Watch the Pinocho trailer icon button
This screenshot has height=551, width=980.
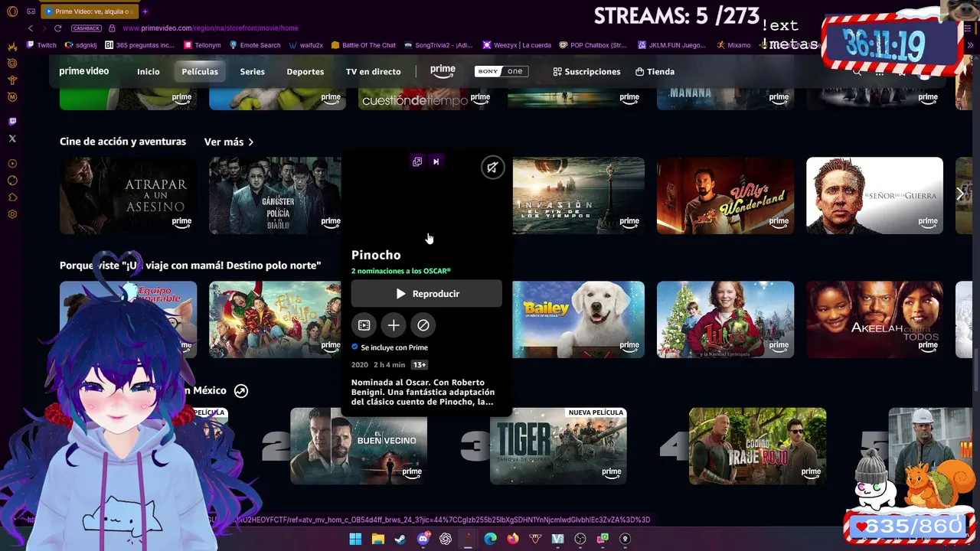click(364, 325)
